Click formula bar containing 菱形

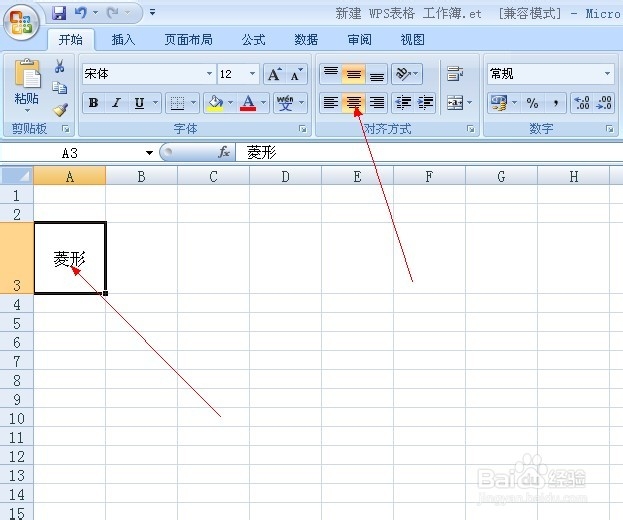click(x=429, y=153)
